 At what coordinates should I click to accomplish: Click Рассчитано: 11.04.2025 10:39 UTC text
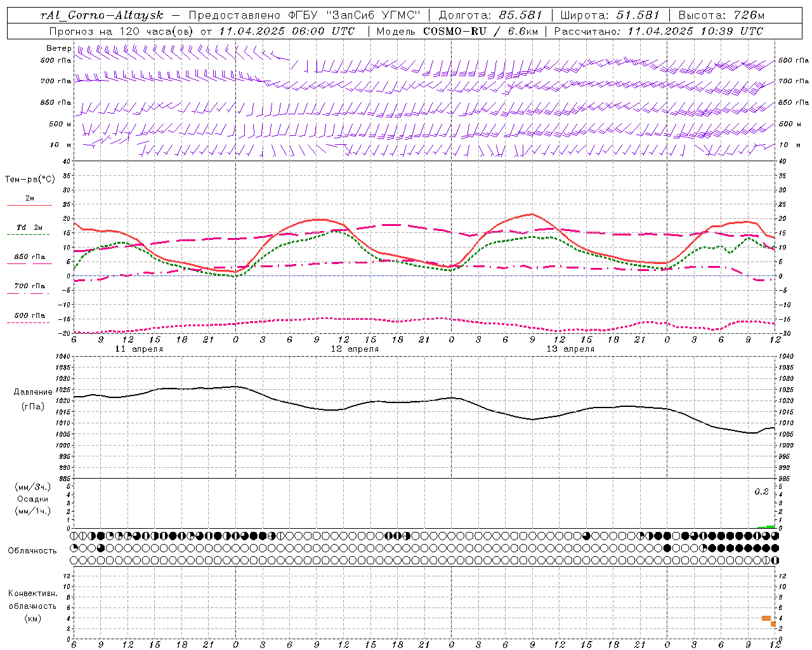click(658, 31)
